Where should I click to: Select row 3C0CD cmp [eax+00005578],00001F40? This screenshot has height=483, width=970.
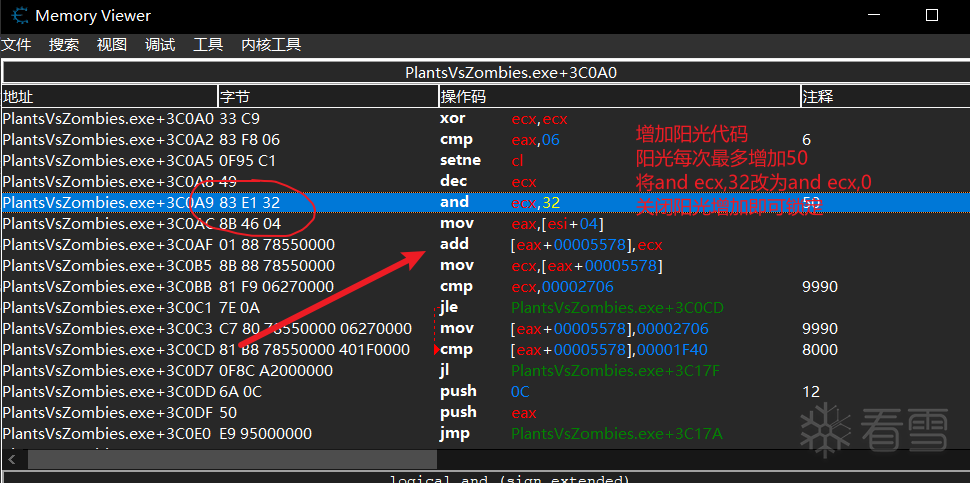[485, 349]
